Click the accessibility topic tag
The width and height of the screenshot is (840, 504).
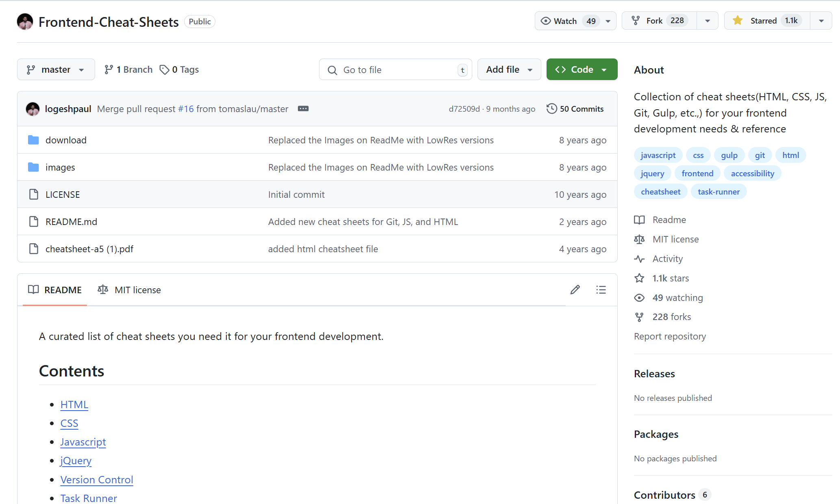click(x=752, y=173)
